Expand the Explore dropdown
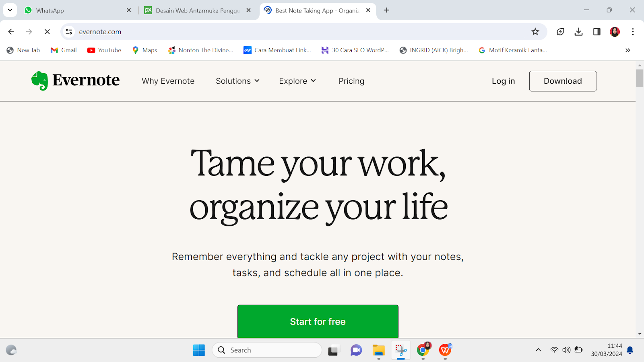The width and height of the screenshot is (644, 362). [297, 81]
